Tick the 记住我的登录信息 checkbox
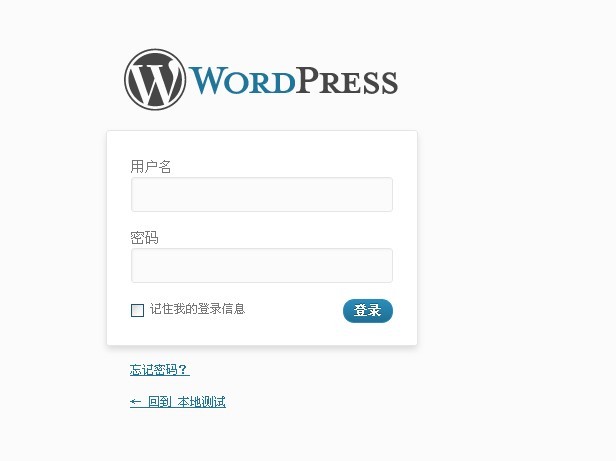The width and height of the screenshot is (616, 461). tap(137, 310)
